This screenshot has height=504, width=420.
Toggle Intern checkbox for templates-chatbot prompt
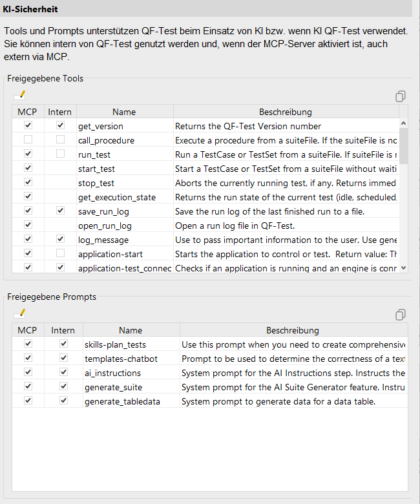coord(63,358)
